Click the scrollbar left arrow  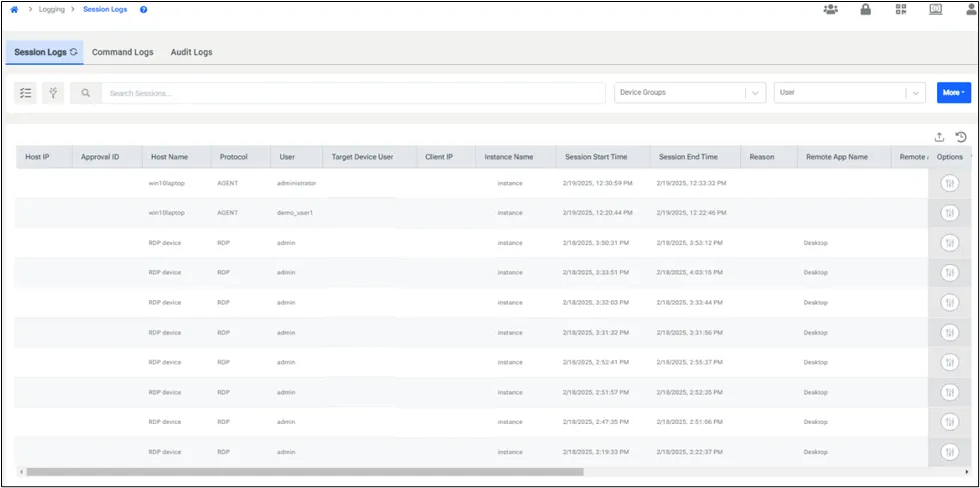pos(20,472)
